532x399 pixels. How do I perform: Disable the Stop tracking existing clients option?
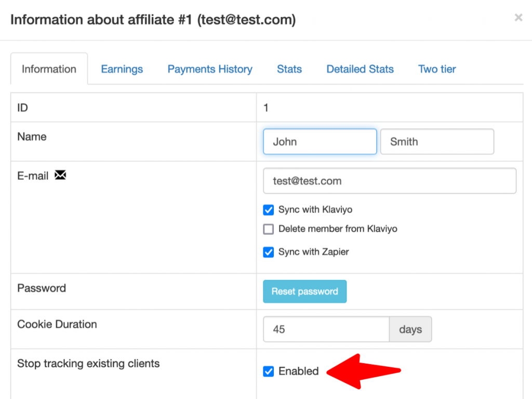(268, 371)
